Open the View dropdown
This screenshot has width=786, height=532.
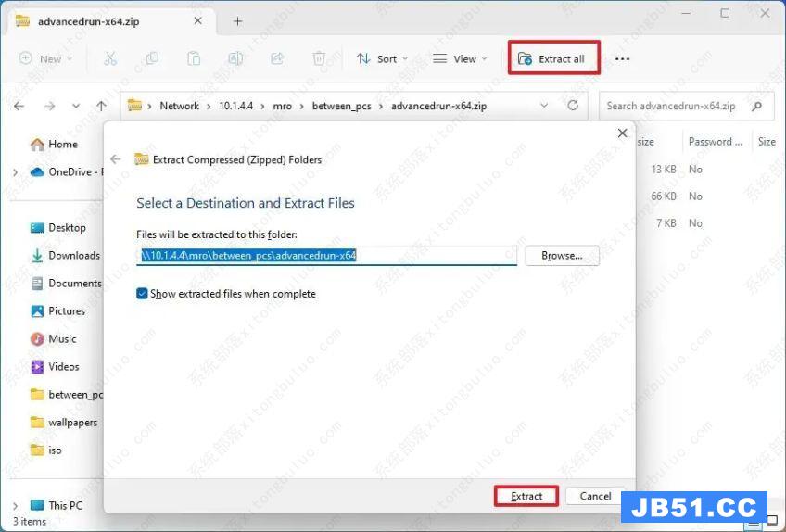tap(460, 58)
